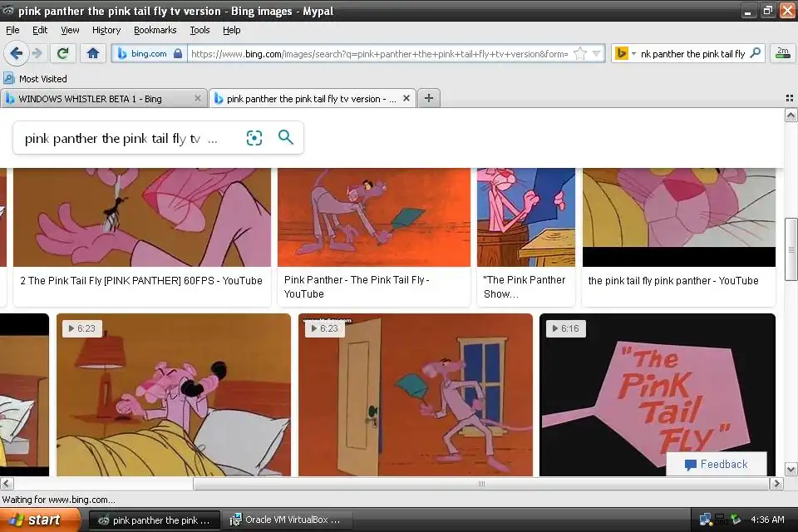Click the 6:16 video duration badge
The width and height of the screenshot is (798, 532).
(x=565, y=328)
